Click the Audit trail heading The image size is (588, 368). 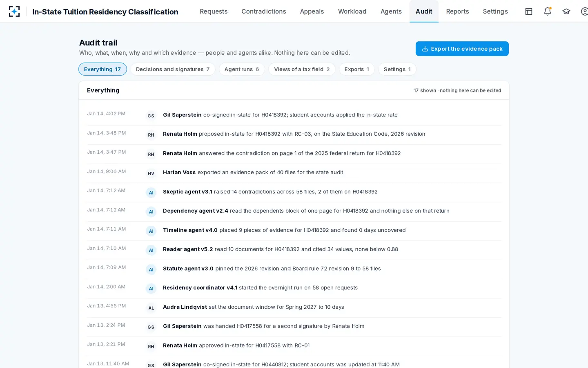coord(98,43)
